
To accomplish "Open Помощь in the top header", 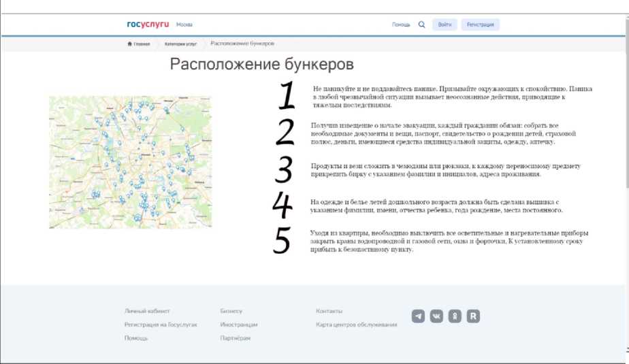I will pos(401,24).
